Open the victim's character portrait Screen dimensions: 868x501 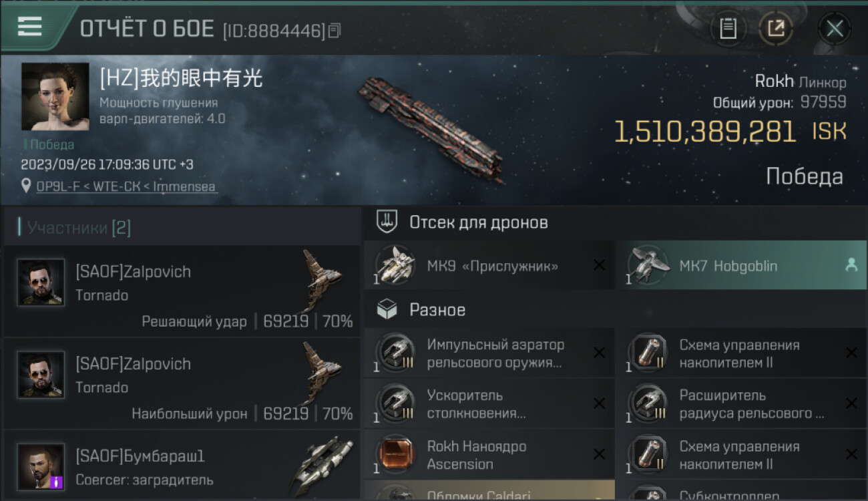pyautogui.click(x=55, y=96)
